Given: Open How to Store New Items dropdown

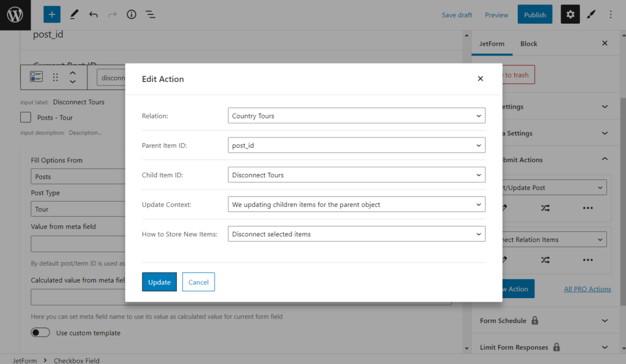Looking at the screenshot, I should [356, 234].
